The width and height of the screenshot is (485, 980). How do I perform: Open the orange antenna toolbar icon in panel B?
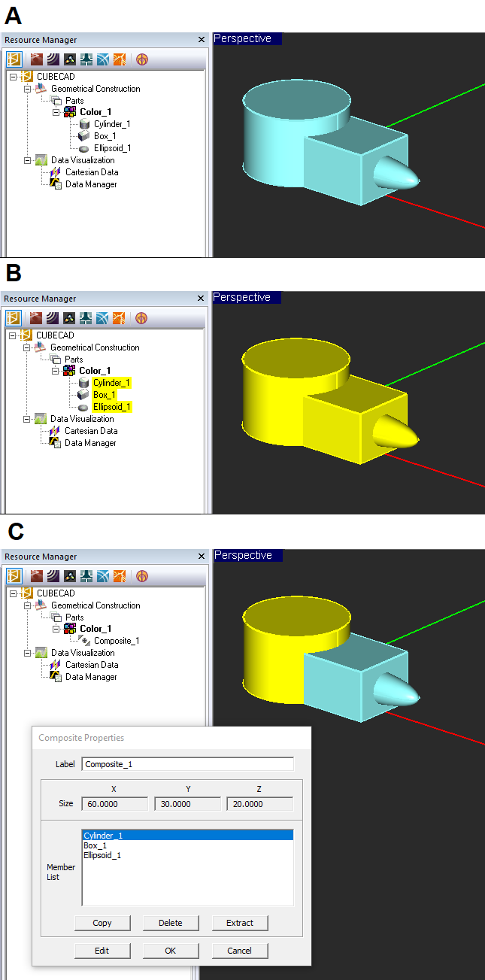click(x=119, y=317)
